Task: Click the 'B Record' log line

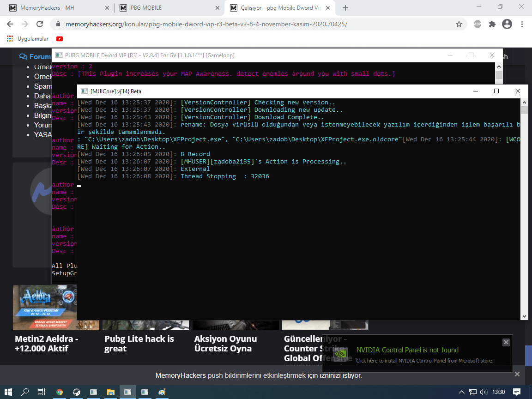Action: [144, 154]
